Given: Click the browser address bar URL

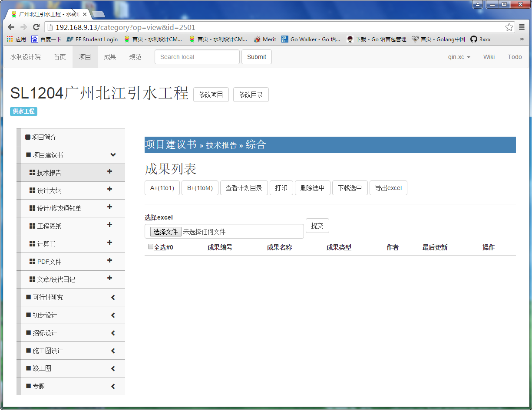Looking at the screenshot, I should pos(126,27).
